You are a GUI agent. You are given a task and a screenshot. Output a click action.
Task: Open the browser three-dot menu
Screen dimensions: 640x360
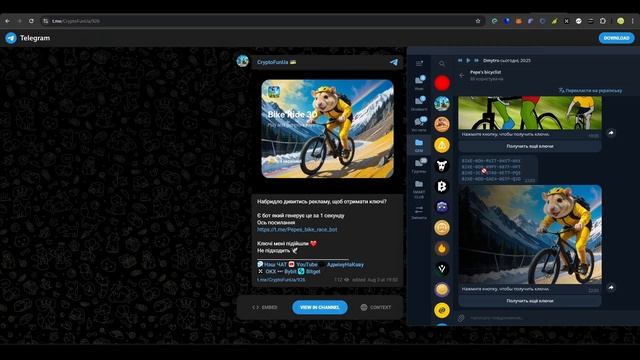(633, 21)
